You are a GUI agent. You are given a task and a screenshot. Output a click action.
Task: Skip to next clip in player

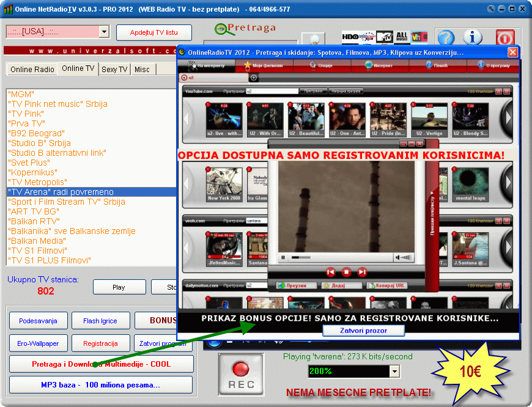tap(362, 272)
